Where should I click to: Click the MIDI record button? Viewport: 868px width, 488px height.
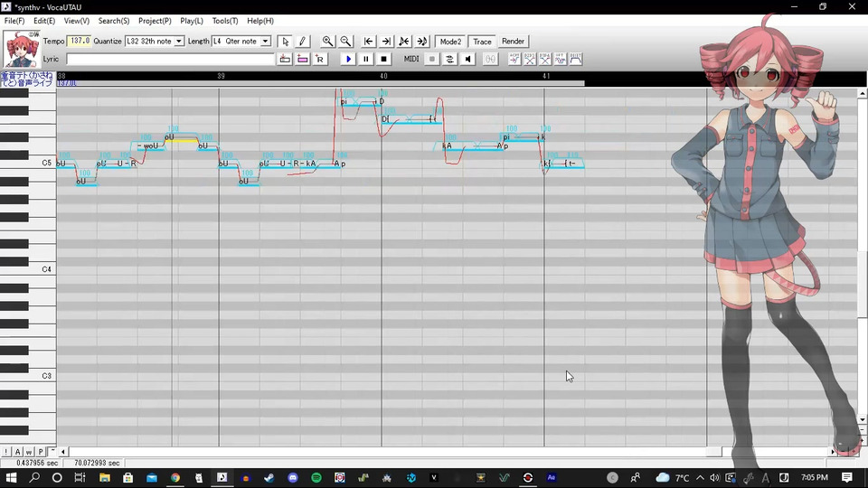pyautogui.click(x=432, y=60)
